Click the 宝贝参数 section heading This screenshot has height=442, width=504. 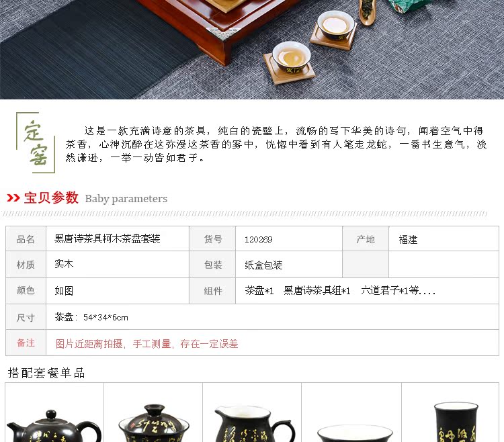pos(51,197)
